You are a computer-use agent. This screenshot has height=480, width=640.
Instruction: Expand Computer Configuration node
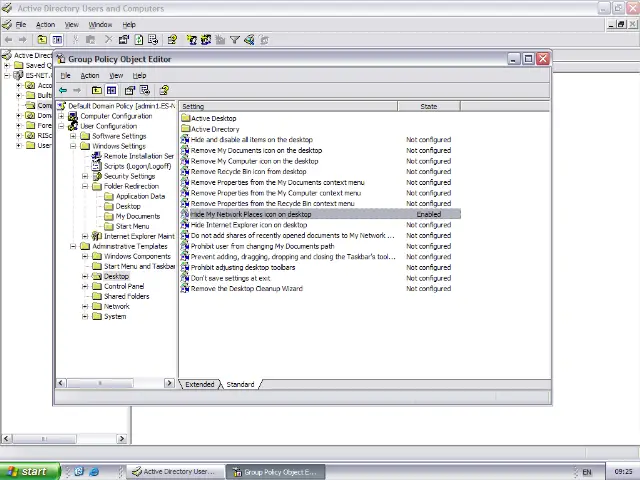61,116
